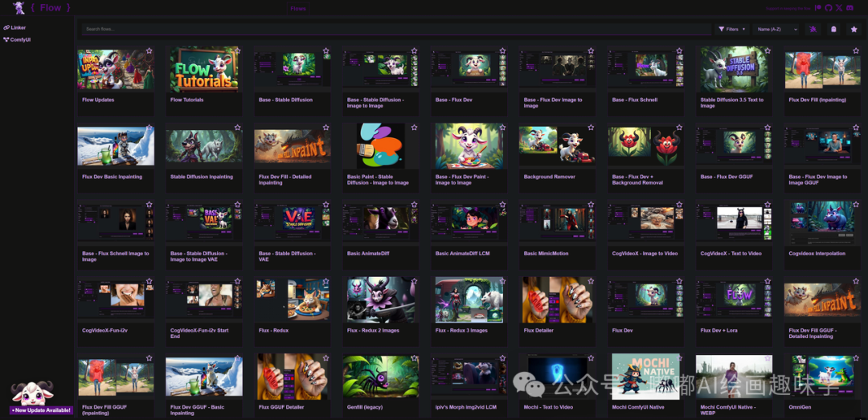Screen dimensions: 868x420
Task: Toggle favorite star on Flux Dev Basic Inpainting
Action: [x=149, y=127]
